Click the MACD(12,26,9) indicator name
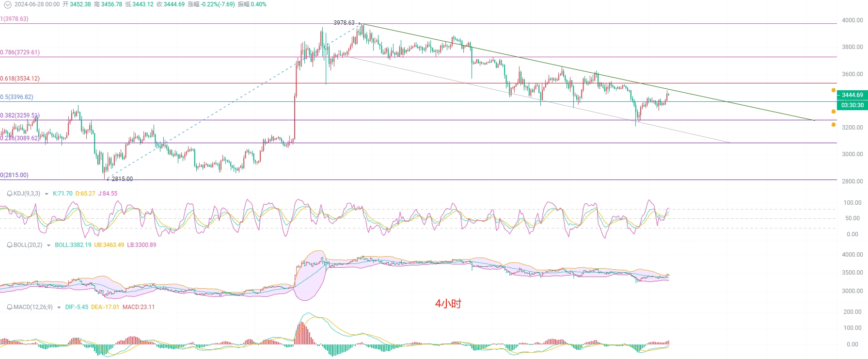The height and width of the screenshot is (359, 868). [x=33, y=307]
